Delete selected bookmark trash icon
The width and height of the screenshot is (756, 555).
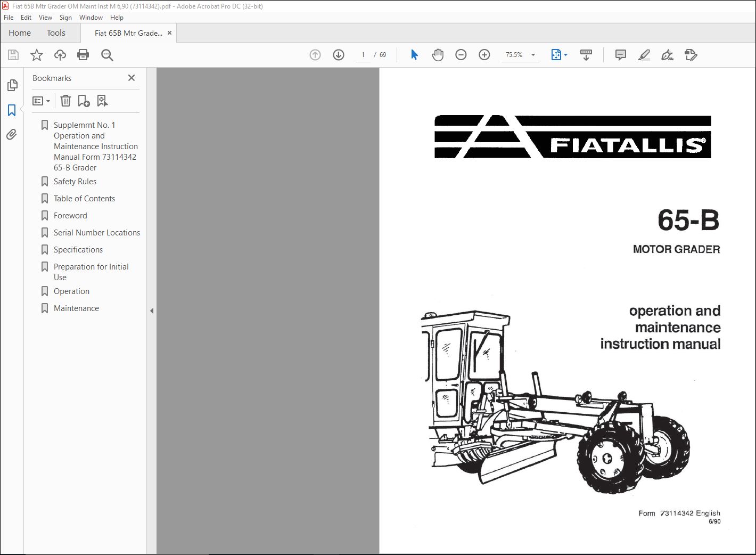click(65, 101)
